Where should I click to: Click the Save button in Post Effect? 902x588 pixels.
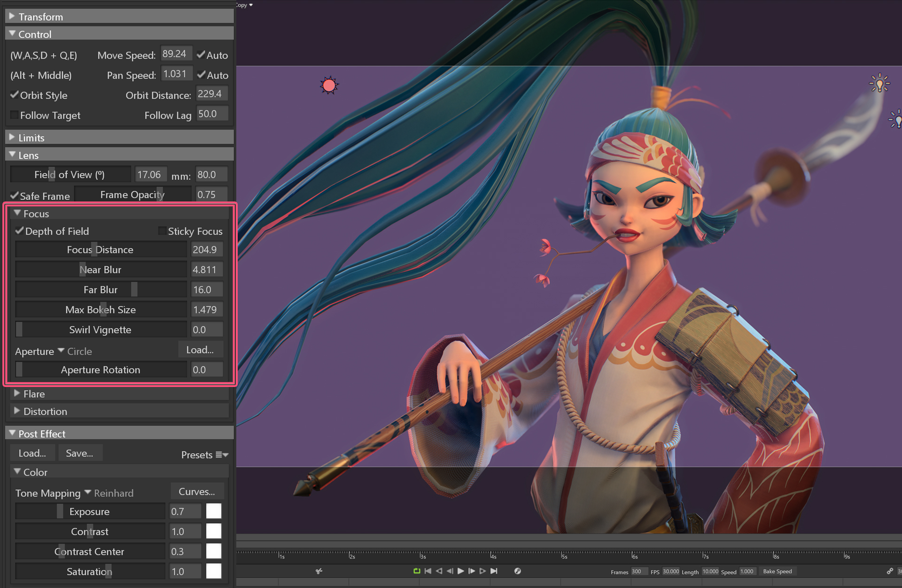tap(78, 455)
